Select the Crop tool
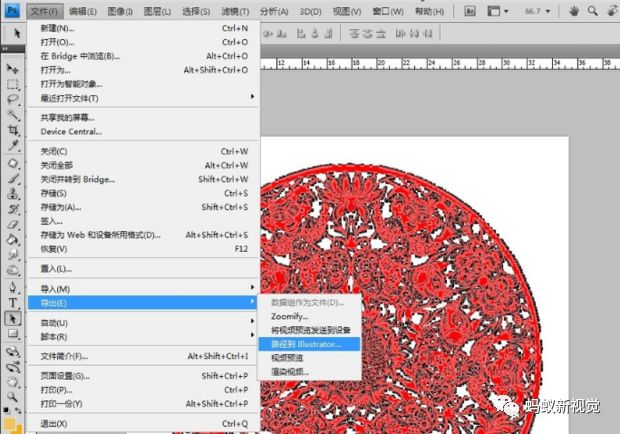620x434 pixels. click(x=13, y=130)
